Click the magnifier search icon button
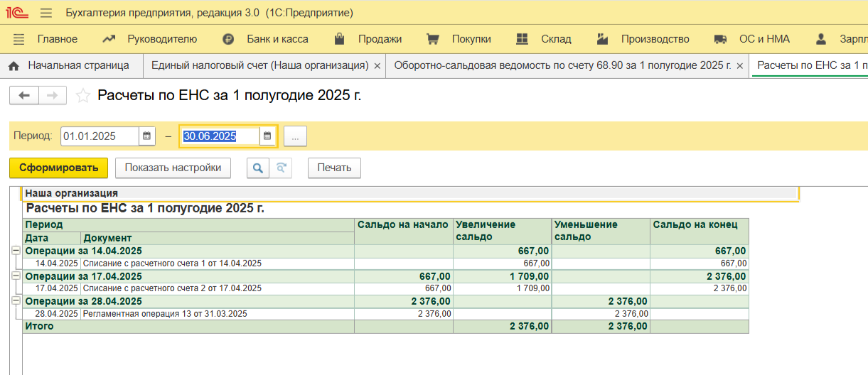Viewport: 868px width, 375px height. click(257, 168)
